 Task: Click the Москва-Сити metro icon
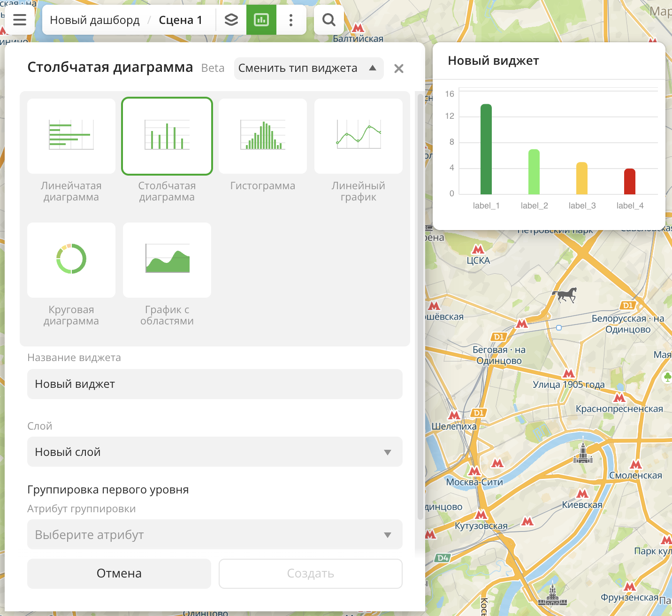[474, 471]
